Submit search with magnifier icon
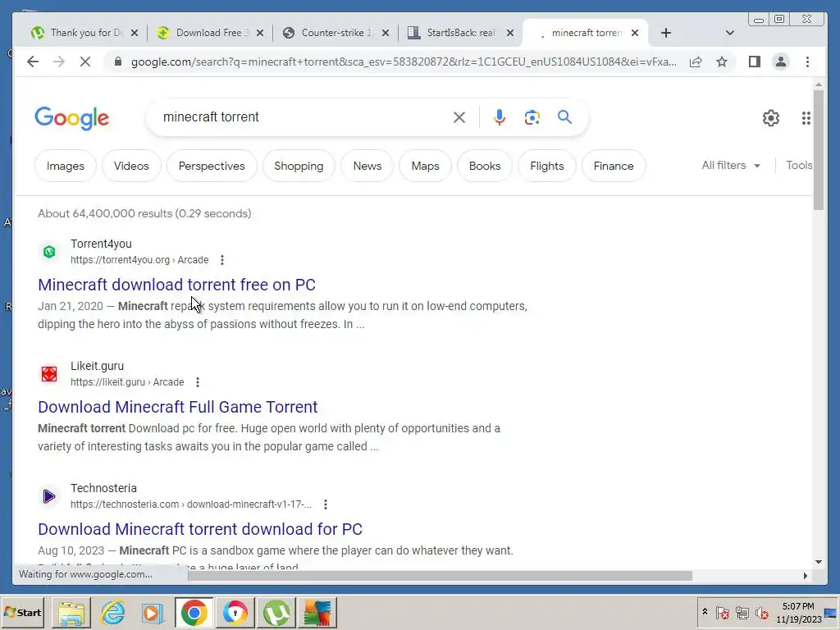Image resolution: width=840 pixels, height=630 pixels. click(564, 116)
